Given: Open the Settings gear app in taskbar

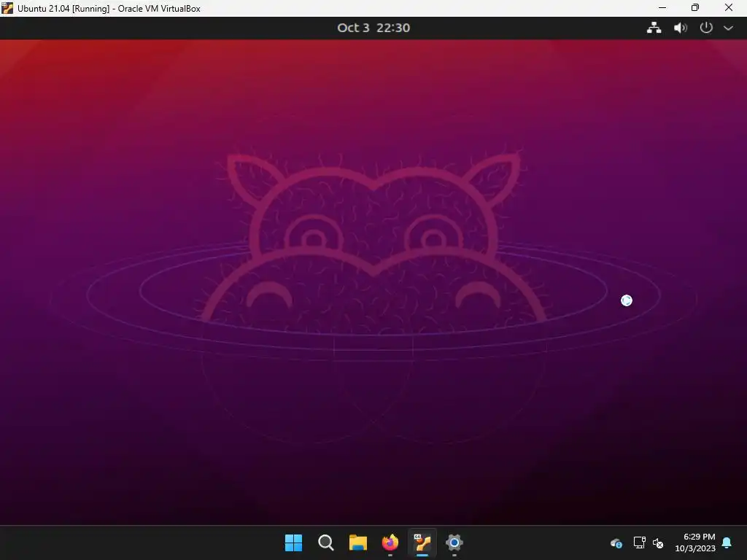Looking at the screenshot, I should click(x=454, y=542).
